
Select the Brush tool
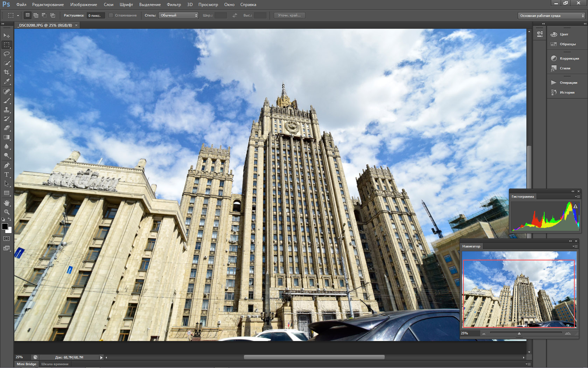coord(7,101)
